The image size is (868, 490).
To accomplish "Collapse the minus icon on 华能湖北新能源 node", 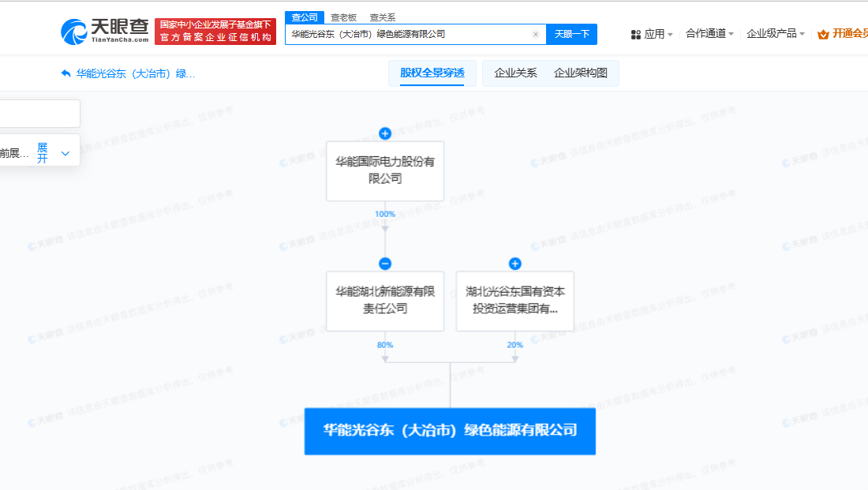I will pyautogui.click(x=384, y=264).
